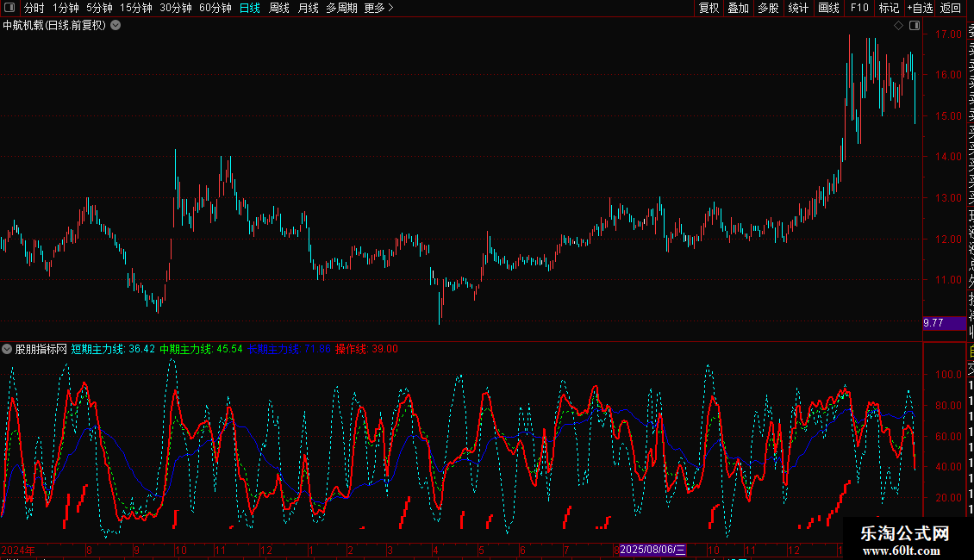The width and height of the screenshot is (974, 560).
Task: Toggle the left sidebar panel icon
Action: pyautogui.click(x=9, y=8)
